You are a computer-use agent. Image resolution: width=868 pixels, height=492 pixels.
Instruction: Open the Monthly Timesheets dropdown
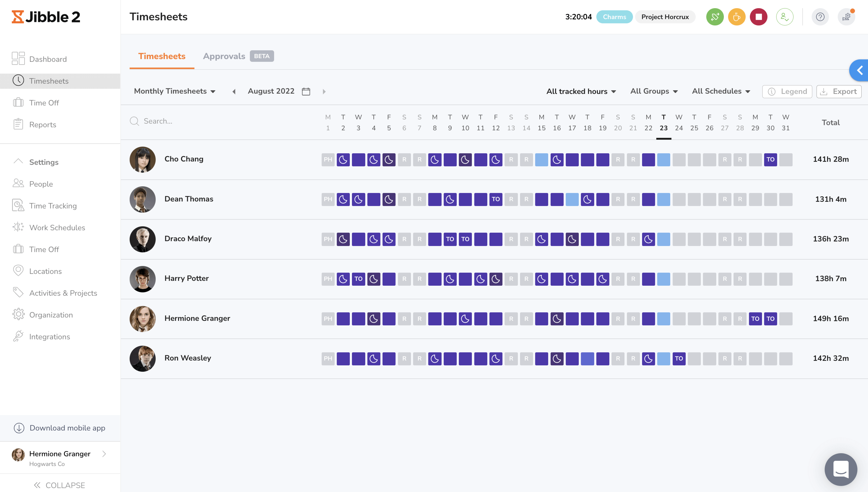point(175,91)
